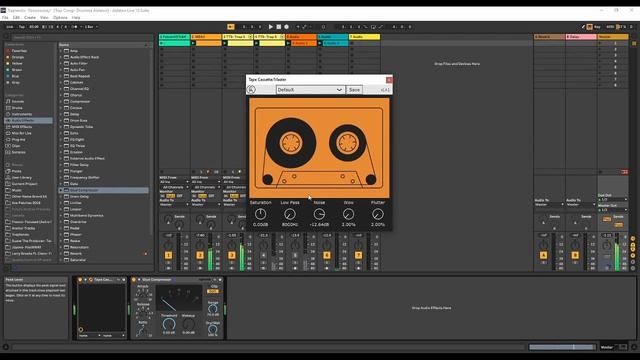This screenshot has width=640, height=360.
Task: Toggle the Follow button in the transport bar
Action: click(231, 27)
